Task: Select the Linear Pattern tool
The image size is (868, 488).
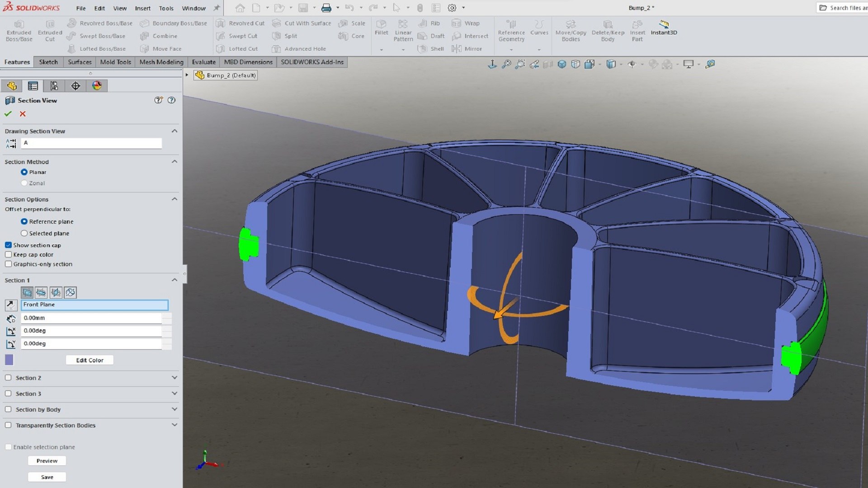Action: (x=403, y=31)
